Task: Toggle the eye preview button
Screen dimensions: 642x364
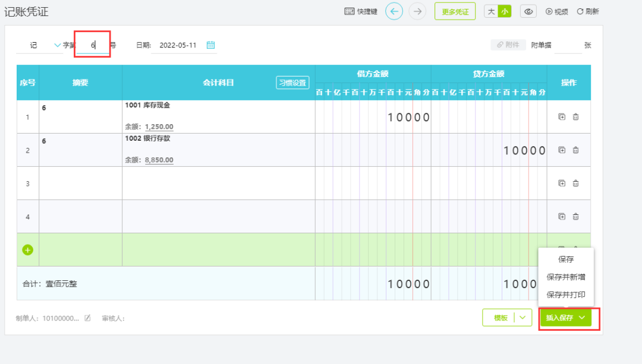Action: pyautogui.click(x=528, y=11)
